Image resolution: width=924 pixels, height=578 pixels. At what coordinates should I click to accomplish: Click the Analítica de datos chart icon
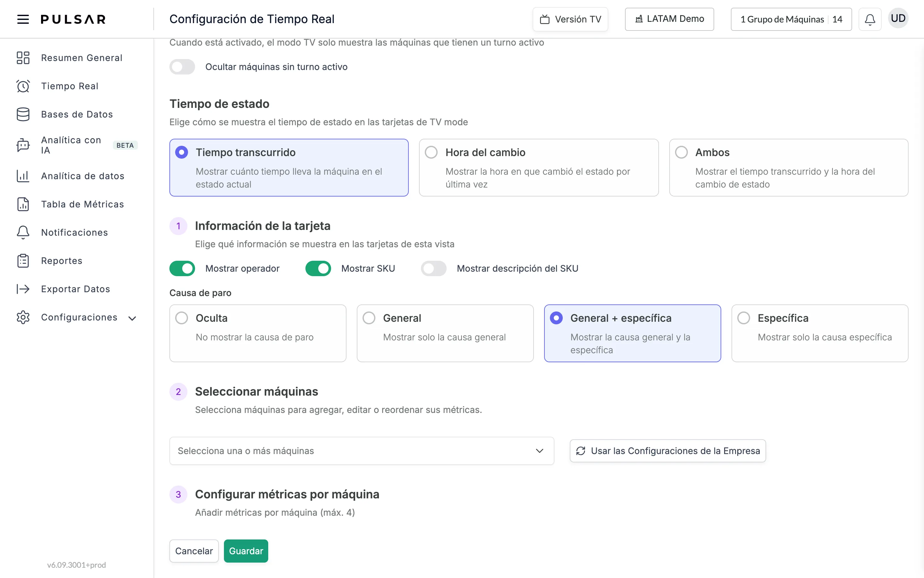(x=23, y=176)
